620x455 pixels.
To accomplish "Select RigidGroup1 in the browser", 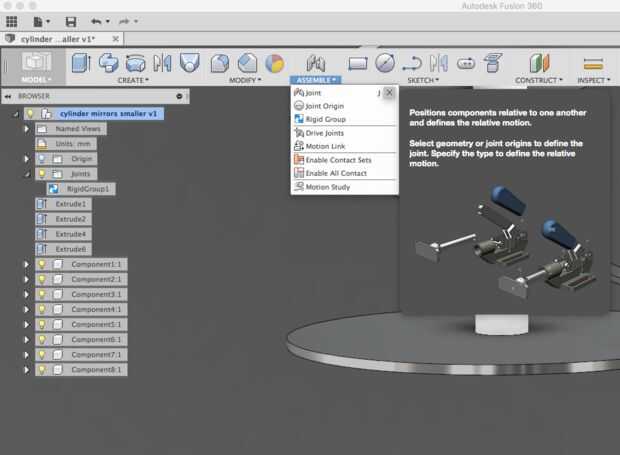I will click(x=81, y=189).
